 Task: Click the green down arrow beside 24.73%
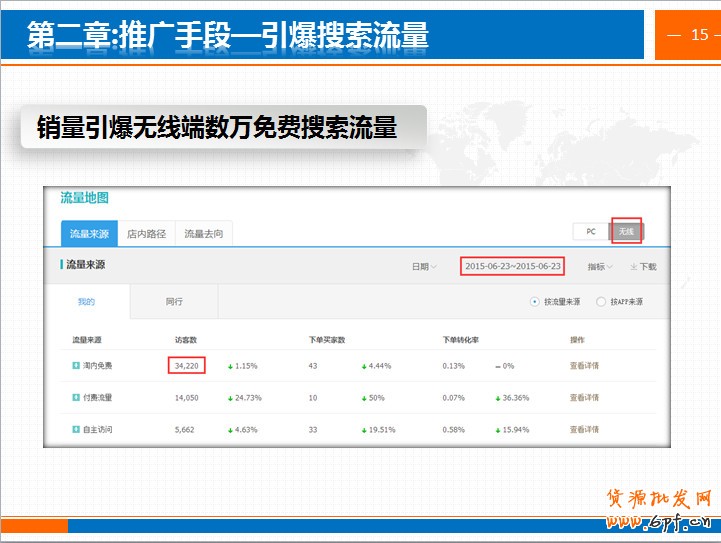(231, 398)
